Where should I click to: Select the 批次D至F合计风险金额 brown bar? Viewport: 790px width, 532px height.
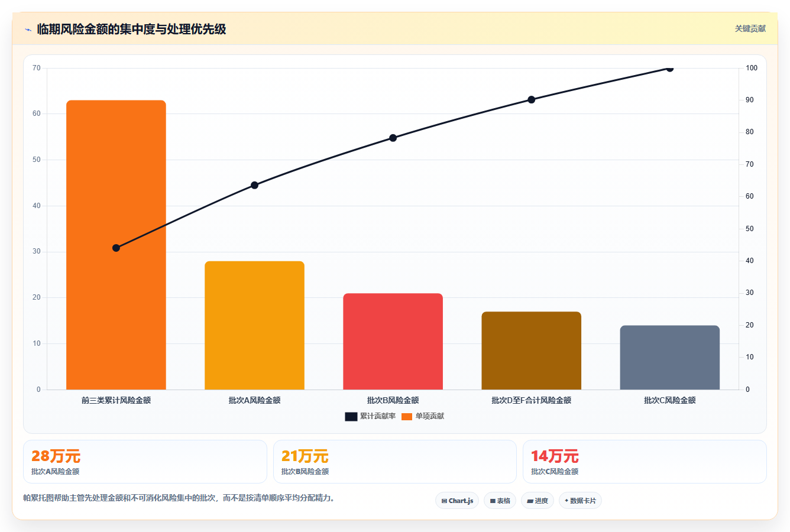pos(531,351)
